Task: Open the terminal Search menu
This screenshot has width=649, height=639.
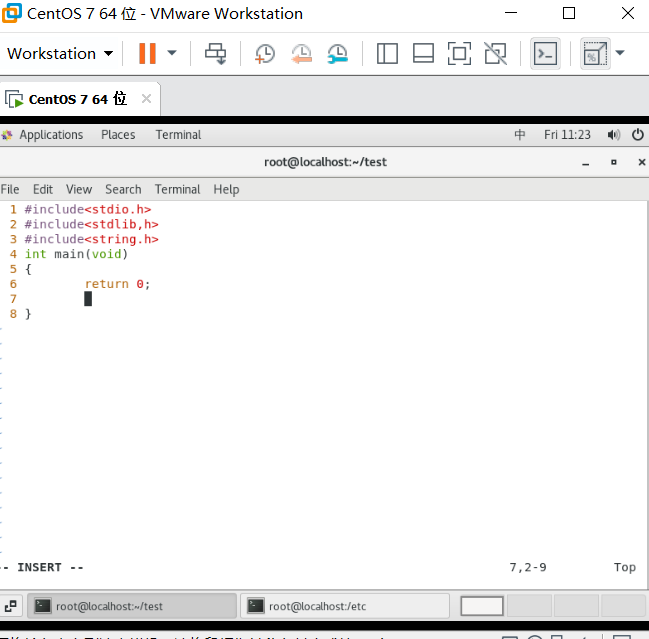Action: 123,190
